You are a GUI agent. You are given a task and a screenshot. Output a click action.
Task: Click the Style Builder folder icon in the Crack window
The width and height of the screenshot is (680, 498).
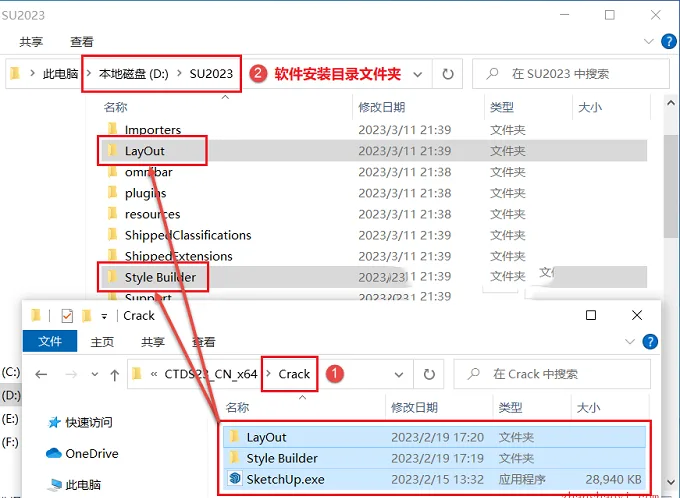[x=235, y=457]
